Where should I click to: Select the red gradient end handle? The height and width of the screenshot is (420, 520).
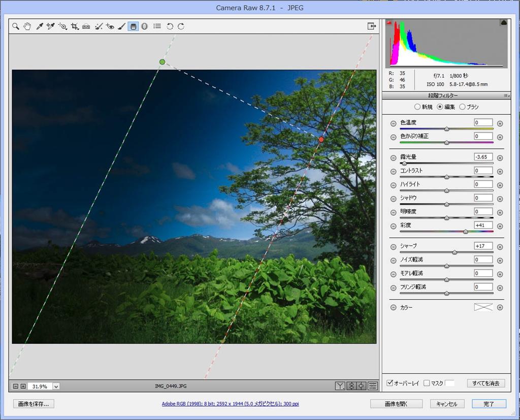[321, 140]
